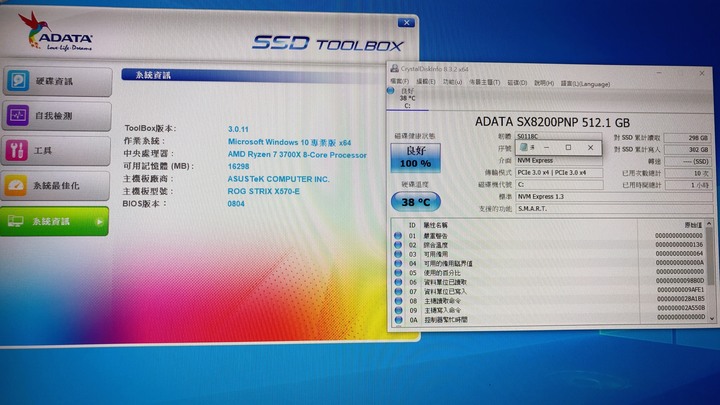Click the 302 GB total writes value
The image size is (720, 405).
click(687, 150)
